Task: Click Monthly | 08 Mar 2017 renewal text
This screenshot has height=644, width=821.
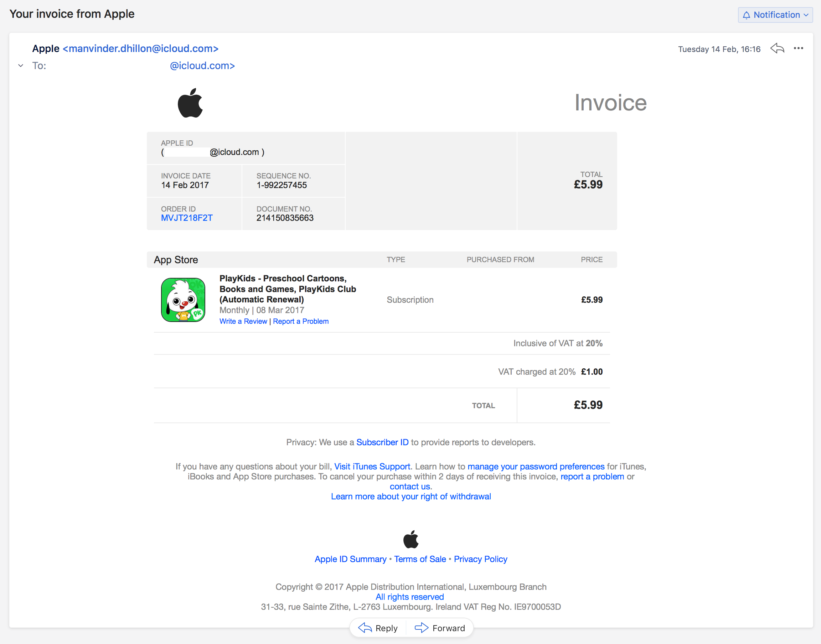Action: [x=262, y=310]
